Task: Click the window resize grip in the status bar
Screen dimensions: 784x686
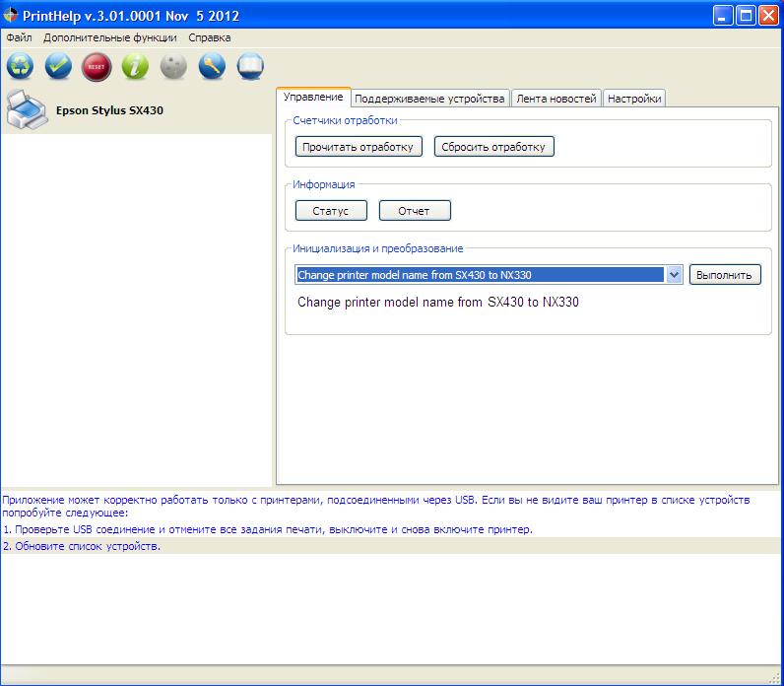Action: (774, 677)
